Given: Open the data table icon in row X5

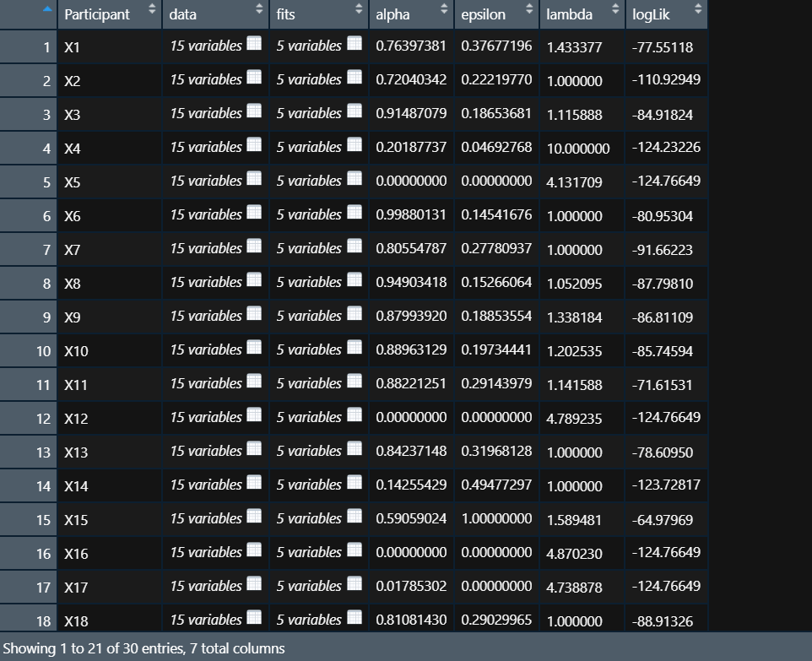Looking at the screenshot, I should [254, 178].
